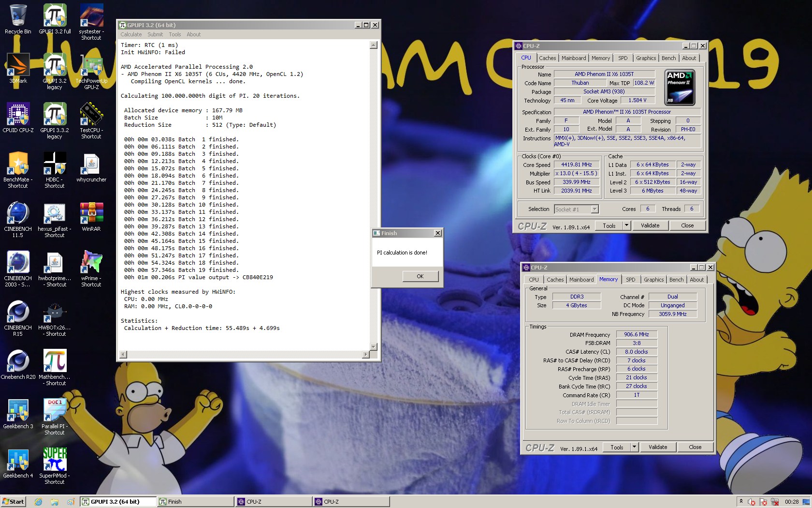Launch GPUPI 3.3.2 legacy desktop icon

point(55,121)
